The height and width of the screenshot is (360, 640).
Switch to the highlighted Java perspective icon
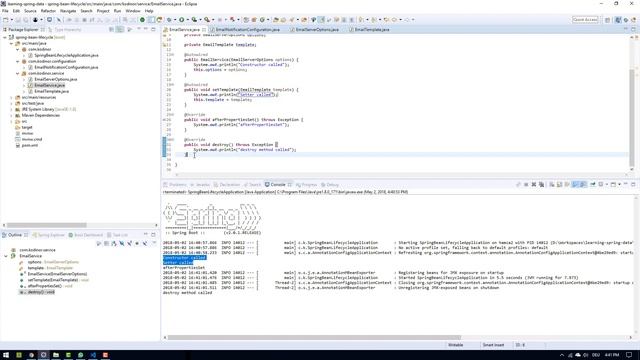(x=618, y=20)
